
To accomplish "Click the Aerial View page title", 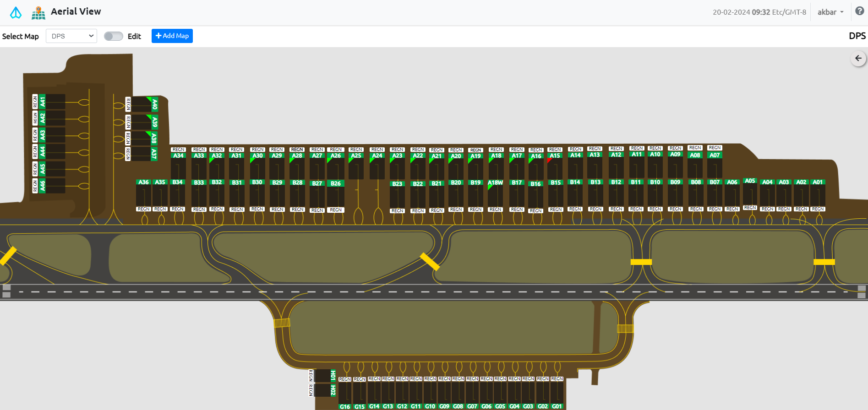I will coord(76,11).
